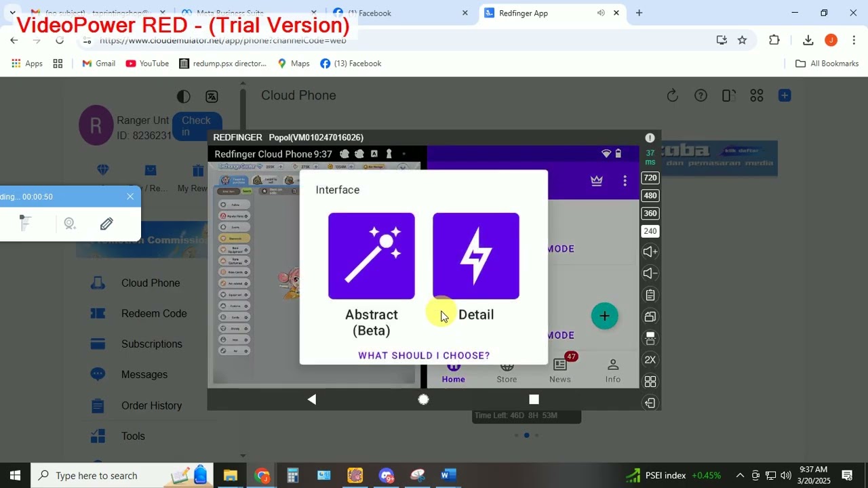The height and width of the screenshot is (488, 868).
Task: Click the crown premium icon in phone app
Action: [596, 181]
